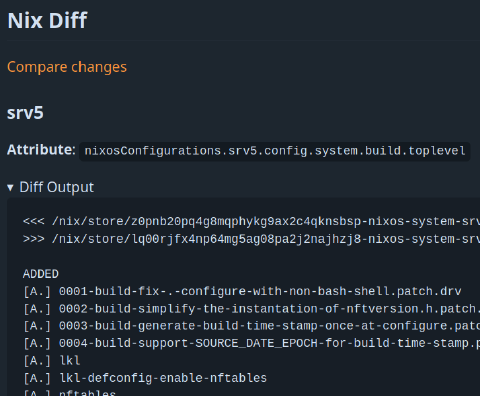Click the Diff Output summary label
This screenshot has height=396, width=480.
tap(57, 187)
